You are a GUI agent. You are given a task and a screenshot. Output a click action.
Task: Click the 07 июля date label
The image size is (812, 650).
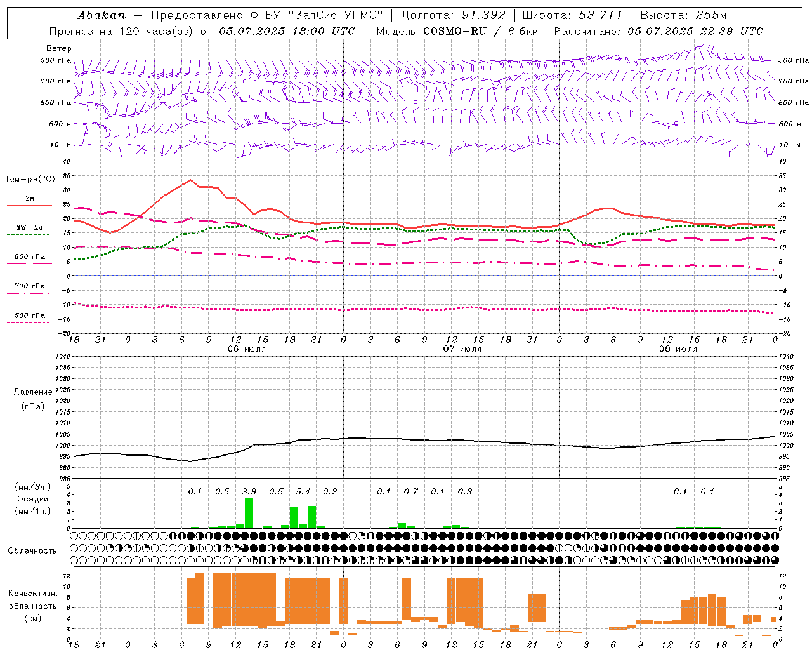tap(462, 349)
